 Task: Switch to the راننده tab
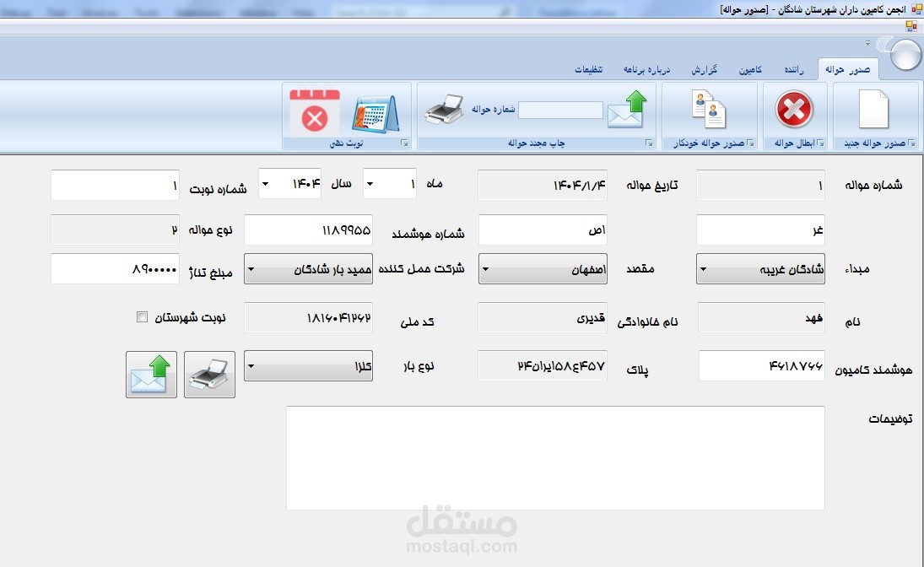click(x=793, y=70)
